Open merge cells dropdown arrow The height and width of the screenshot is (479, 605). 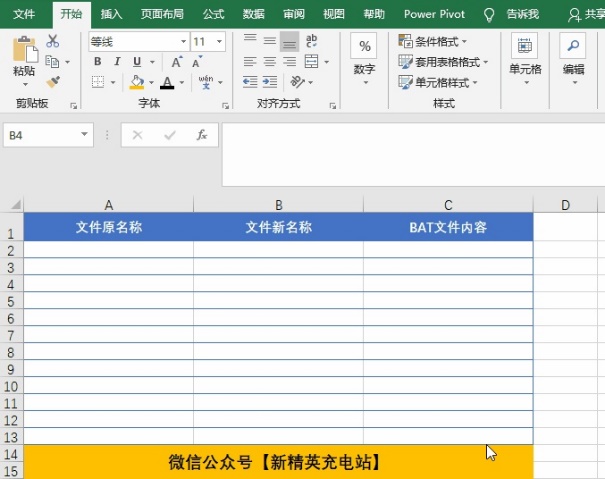[x=326, y=62]
